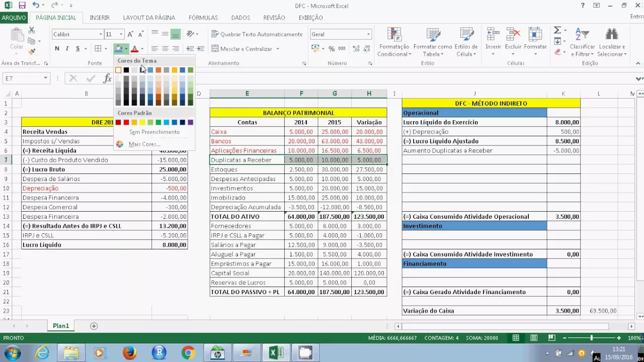
Task: Open Mais Cores... option
Action: coord(144,144)
